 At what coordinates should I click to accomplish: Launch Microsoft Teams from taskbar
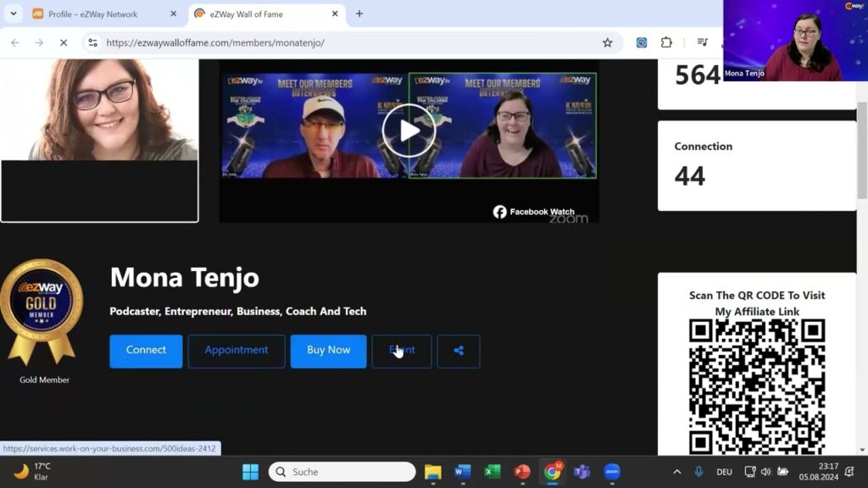(x=581, y=472)
